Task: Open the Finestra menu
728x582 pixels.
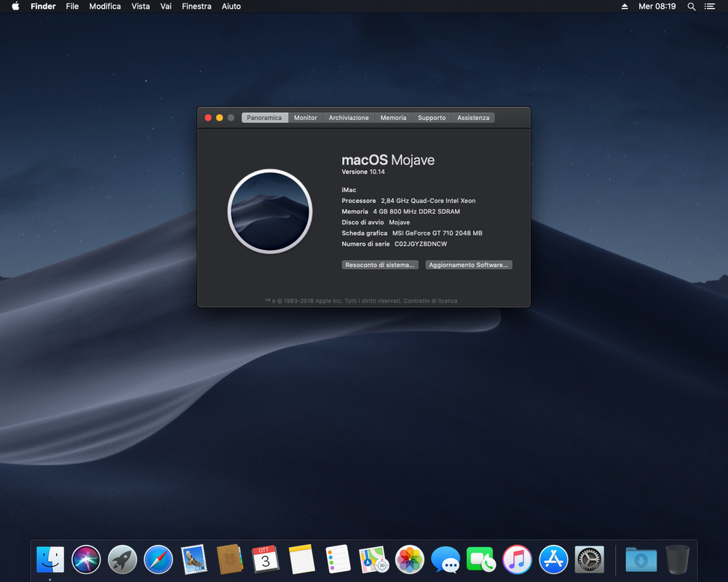Action: [x=197, y=6]
